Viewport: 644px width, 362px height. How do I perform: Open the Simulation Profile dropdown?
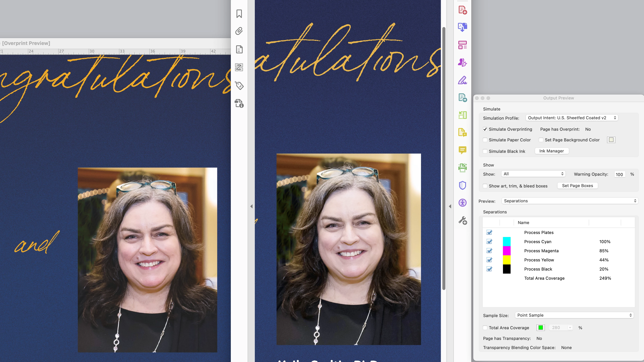tap(572, 118)
